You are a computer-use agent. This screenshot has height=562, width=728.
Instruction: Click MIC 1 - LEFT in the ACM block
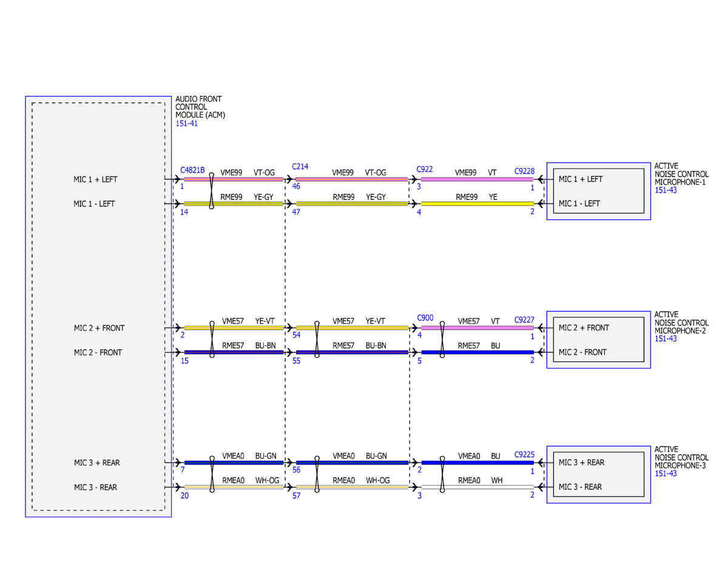(94, 204)
